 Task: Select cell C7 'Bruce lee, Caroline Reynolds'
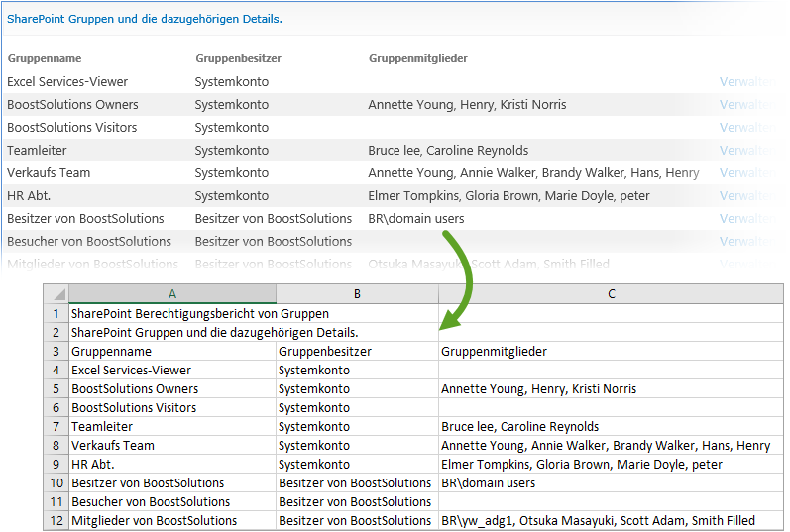[612, 427]
